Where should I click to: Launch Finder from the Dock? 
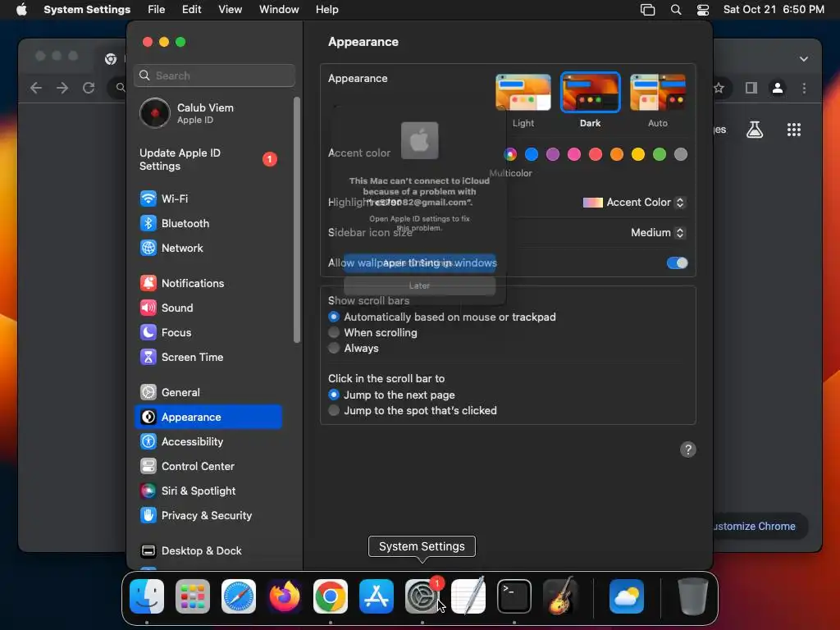[147, 596]
